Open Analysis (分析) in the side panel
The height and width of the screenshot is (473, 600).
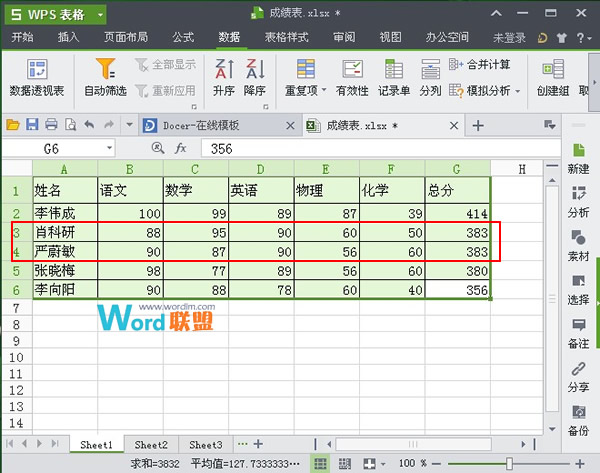(578, 202)
